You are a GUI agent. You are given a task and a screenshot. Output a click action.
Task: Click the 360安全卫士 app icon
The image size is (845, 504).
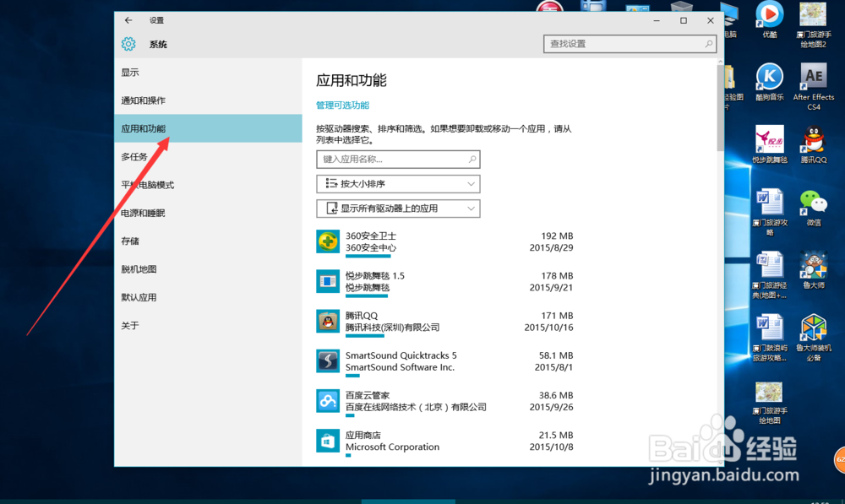tap(328, 241)
